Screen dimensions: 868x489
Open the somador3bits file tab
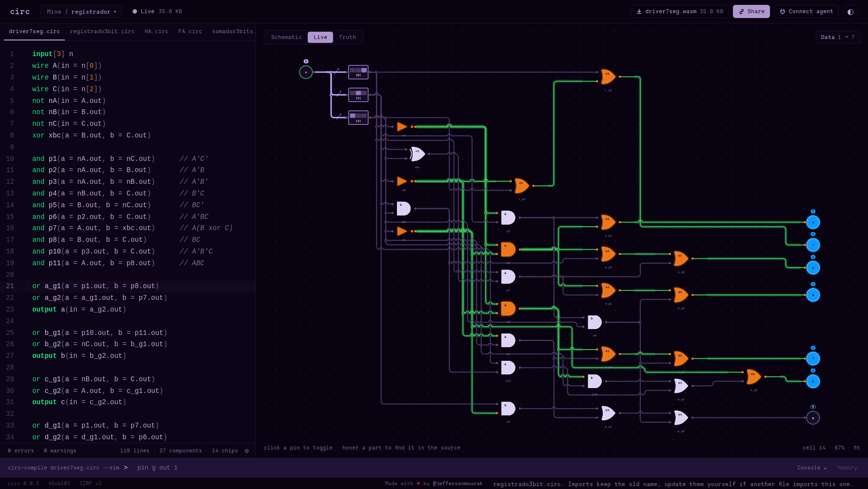233,32
